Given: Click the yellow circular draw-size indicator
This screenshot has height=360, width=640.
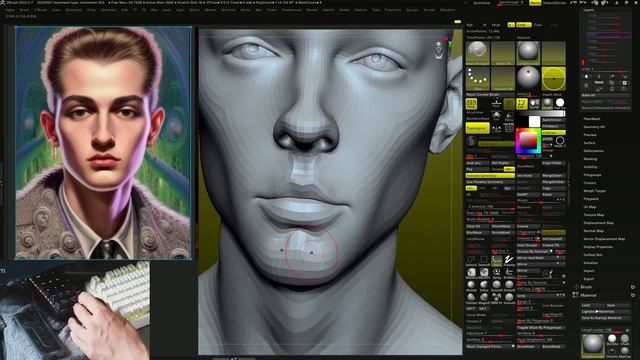Looking at the screenshot, I should [x=553, y=79].
